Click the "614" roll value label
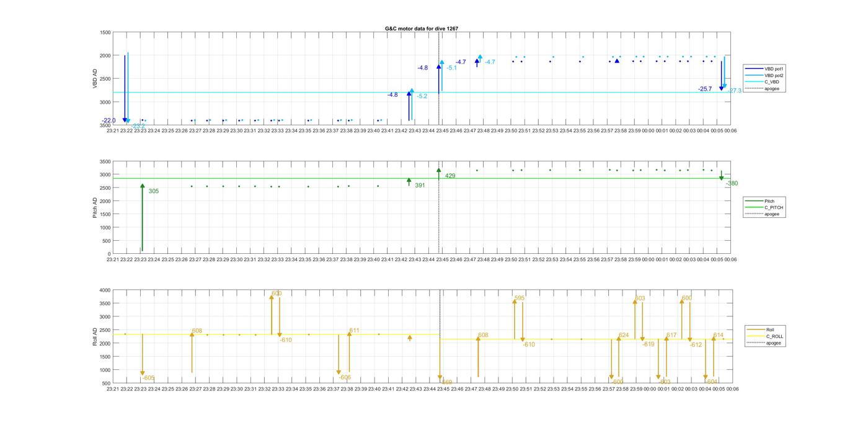 [x=719, y=335]
